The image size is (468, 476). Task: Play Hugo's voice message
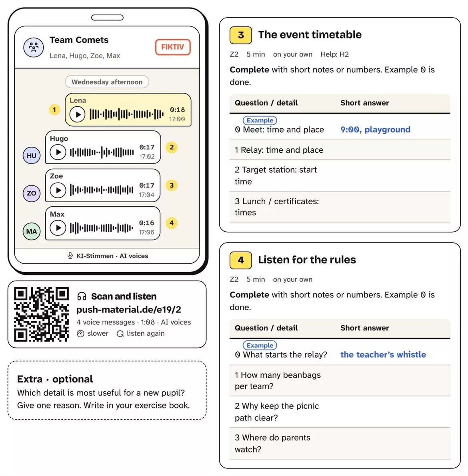pos(58,152)
